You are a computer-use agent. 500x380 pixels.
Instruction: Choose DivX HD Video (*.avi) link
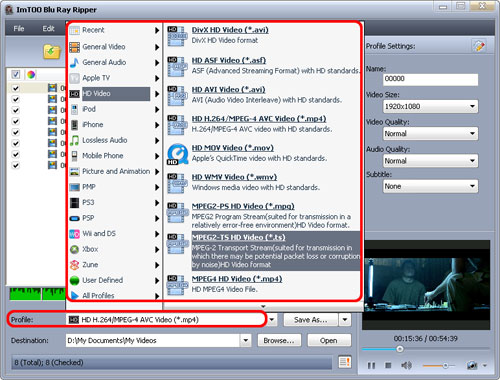coord(230,30)
